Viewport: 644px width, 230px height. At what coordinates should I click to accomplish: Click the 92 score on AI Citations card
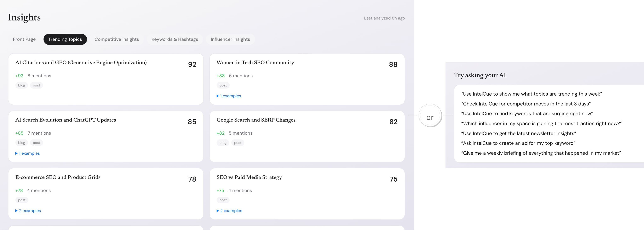tap(192, 65)
